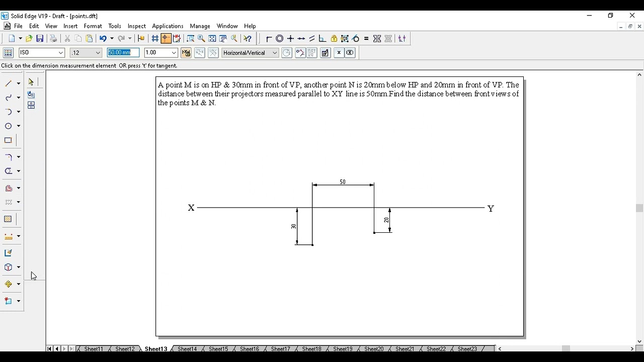
Task: Click the Undo arrow icon
Action: click(103, 39)
